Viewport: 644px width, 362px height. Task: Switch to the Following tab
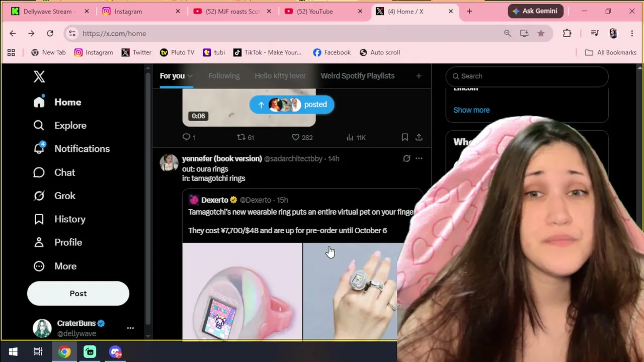pyautogui.click(x=224, y=76)
